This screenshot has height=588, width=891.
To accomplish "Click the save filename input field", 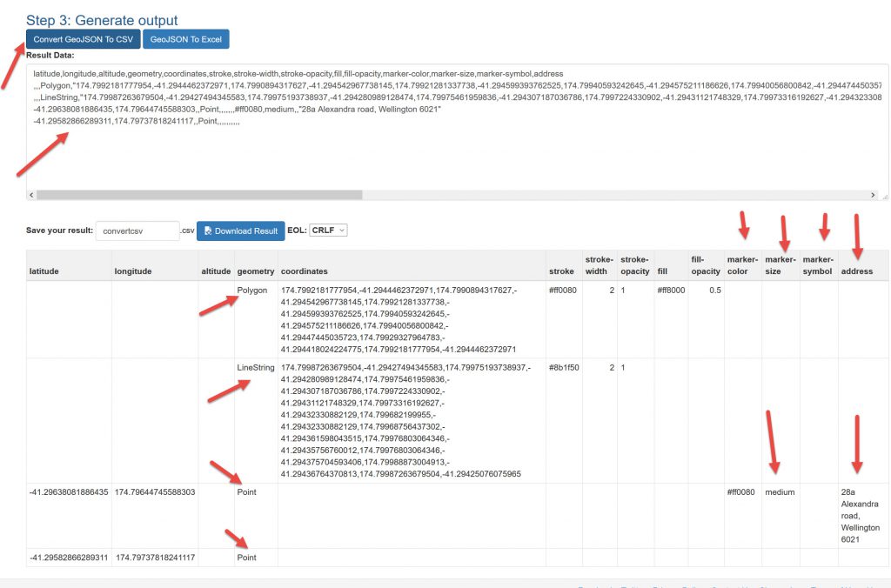I will click(137, 231).
